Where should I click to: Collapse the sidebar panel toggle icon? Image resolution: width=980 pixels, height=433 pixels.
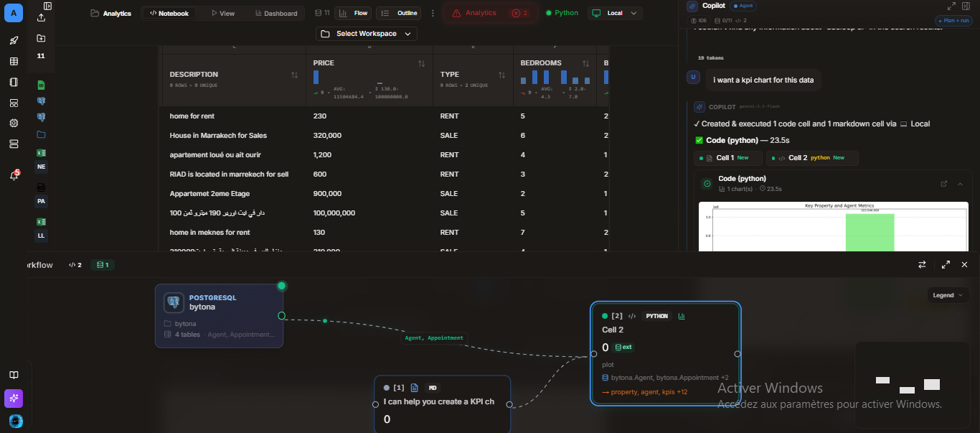[x=48, y=6]
